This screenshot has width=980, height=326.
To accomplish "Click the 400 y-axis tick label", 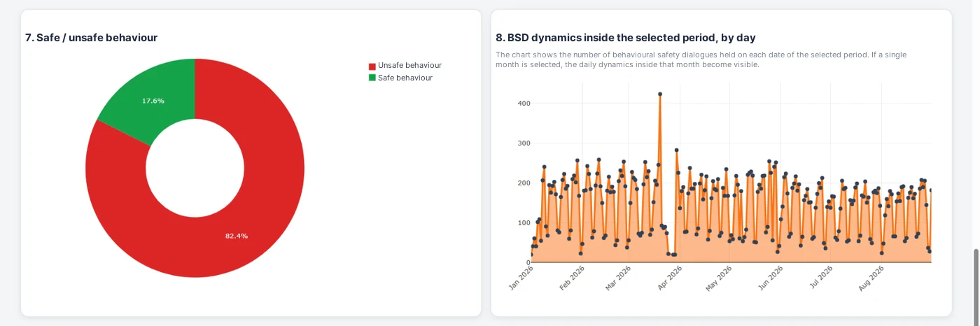I will (x=524, y=104).
